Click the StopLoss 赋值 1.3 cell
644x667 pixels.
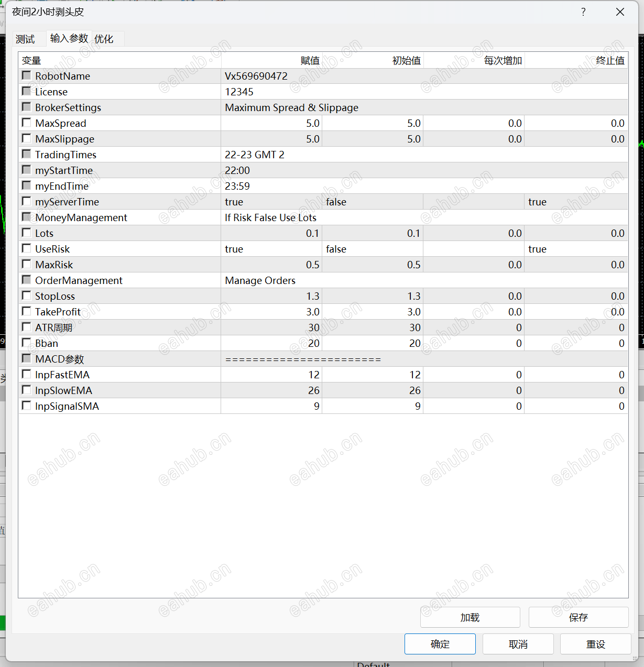[x=271, y=296]
